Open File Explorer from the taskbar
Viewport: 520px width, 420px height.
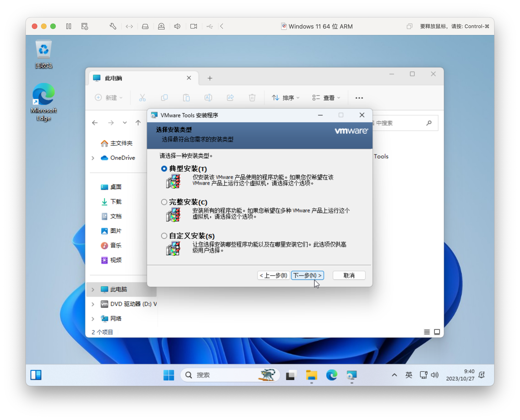coord(311,375)
